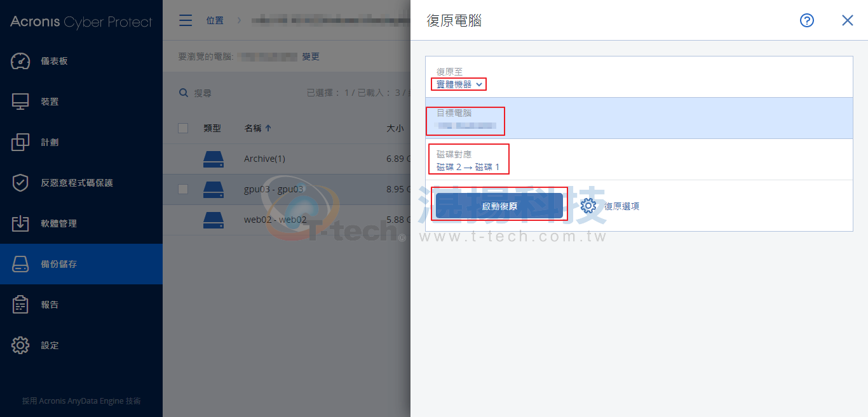Open the 設定 gear icon in sidebar
This screenshot has height=417, width=868.
pyautogui.click(x=20, y=345)
